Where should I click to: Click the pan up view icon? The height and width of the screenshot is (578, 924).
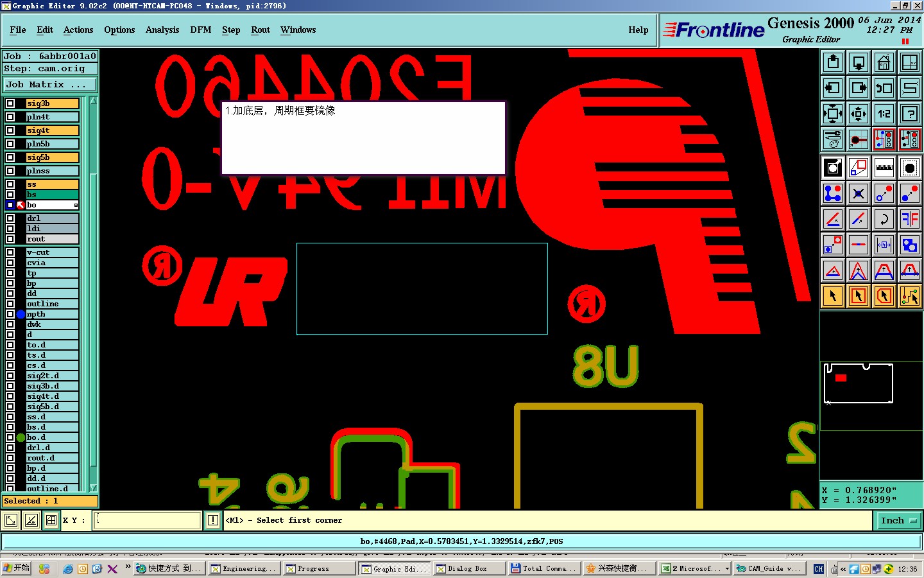pos(833,62)
